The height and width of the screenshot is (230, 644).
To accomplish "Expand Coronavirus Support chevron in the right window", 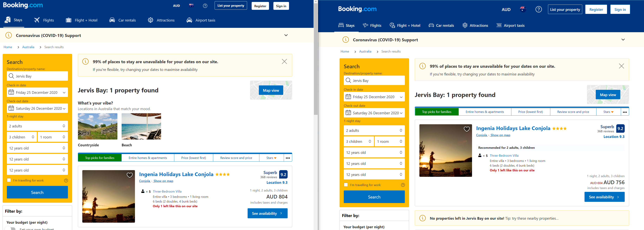I will [623, 39].
